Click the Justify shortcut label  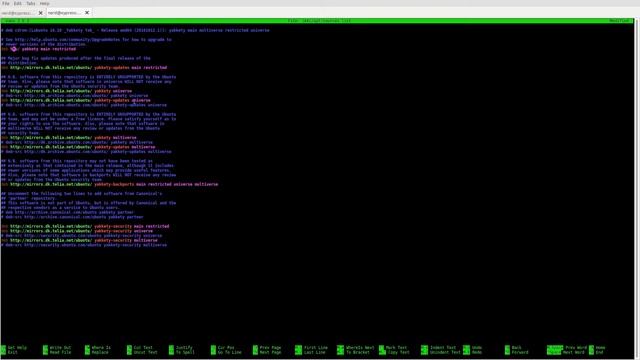[184, 347]
